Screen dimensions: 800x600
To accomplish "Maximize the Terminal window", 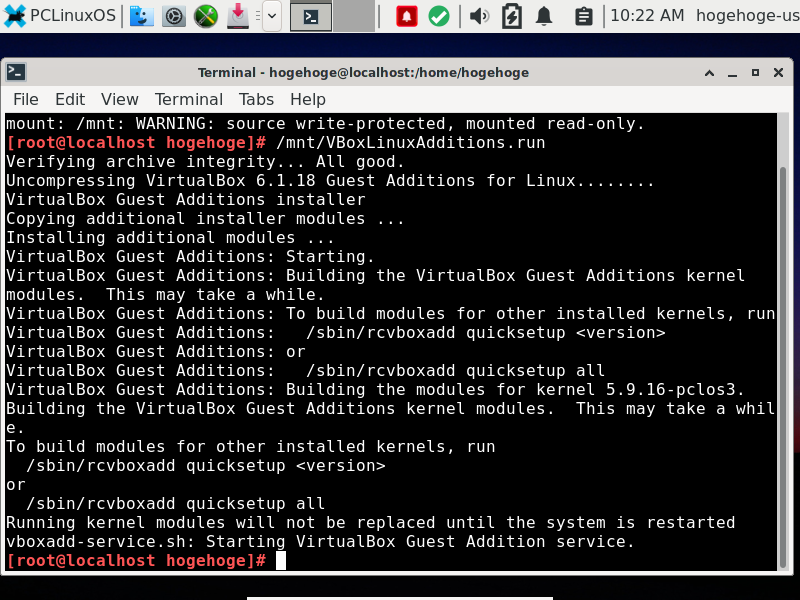I will tap(756, 73).
